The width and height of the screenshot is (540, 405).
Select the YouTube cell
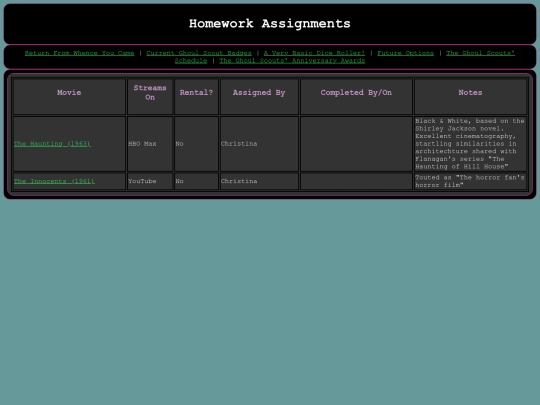150,181
